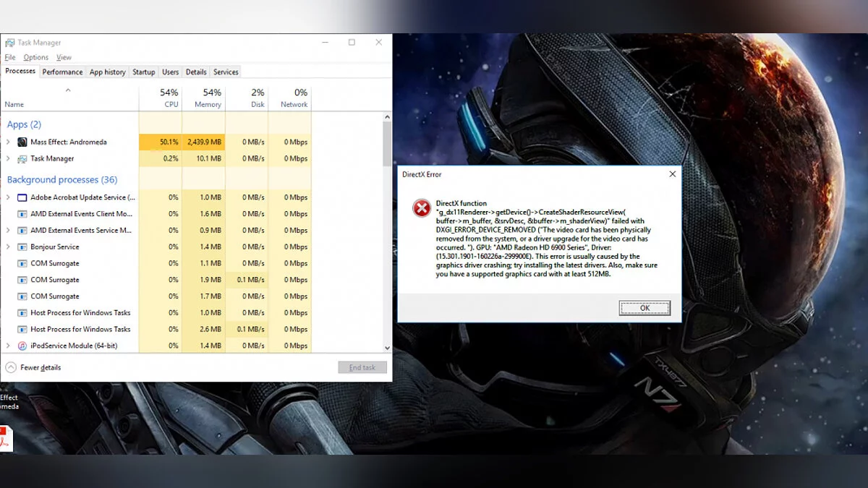This screenshot has height=488, width=868.
Task: Sort by the Memory column header
Action: (204, 98)
